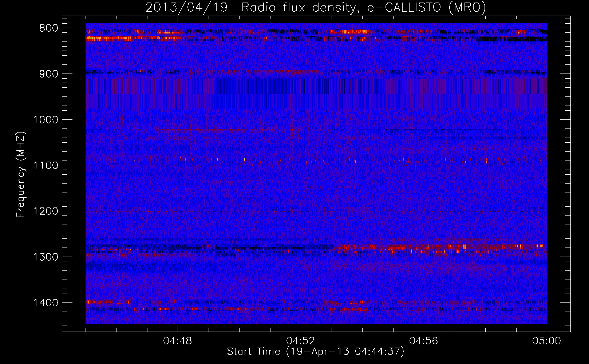The width and height of the screenshot is (589, 364).
Task: Click the plot title '2013/04/19 Radio flux density'
Action: pyautogui.click(x=316, y=8)
